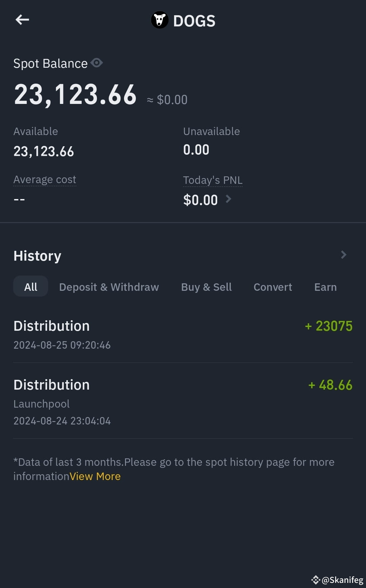Open the +23075 Distribution entry

click(183, 334)
